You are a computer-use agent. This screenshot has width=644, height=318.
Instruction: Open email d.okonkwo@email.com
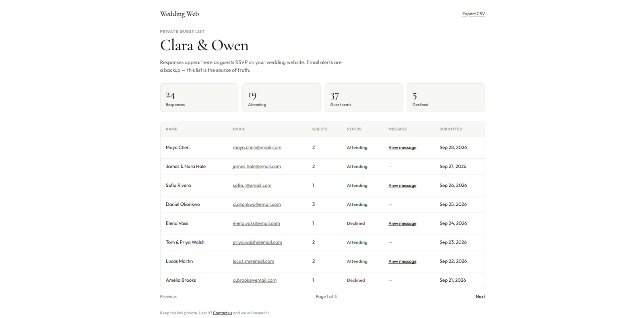tap(257, 204)
